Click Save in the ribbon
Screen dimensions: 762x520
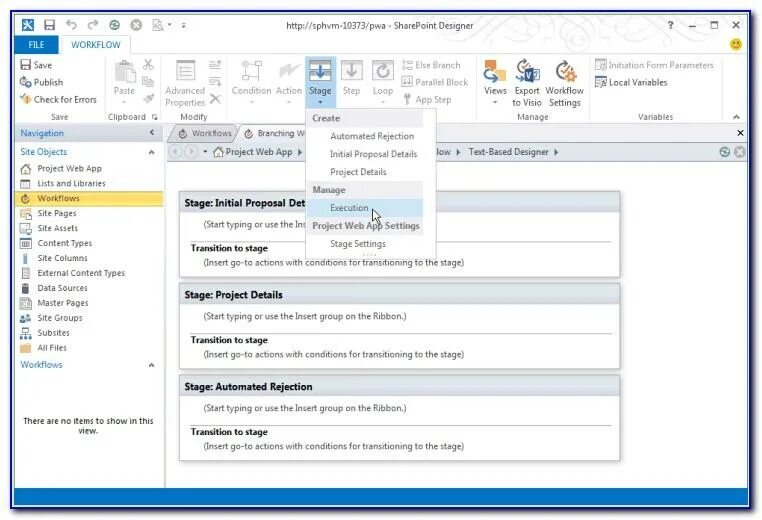36,65
